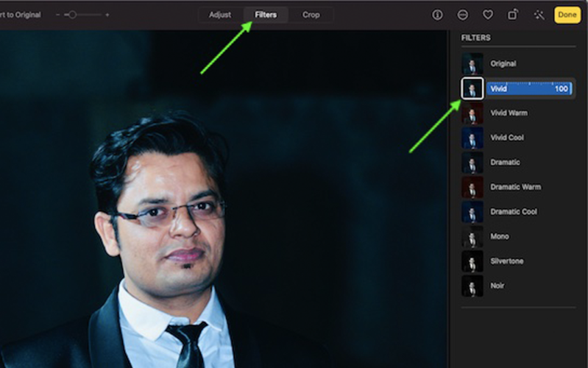Image resolution: width=588 pixels, height=368 pixels.
Task: Apply the Dramatic Warm filter
Action: tap(472, 187)
